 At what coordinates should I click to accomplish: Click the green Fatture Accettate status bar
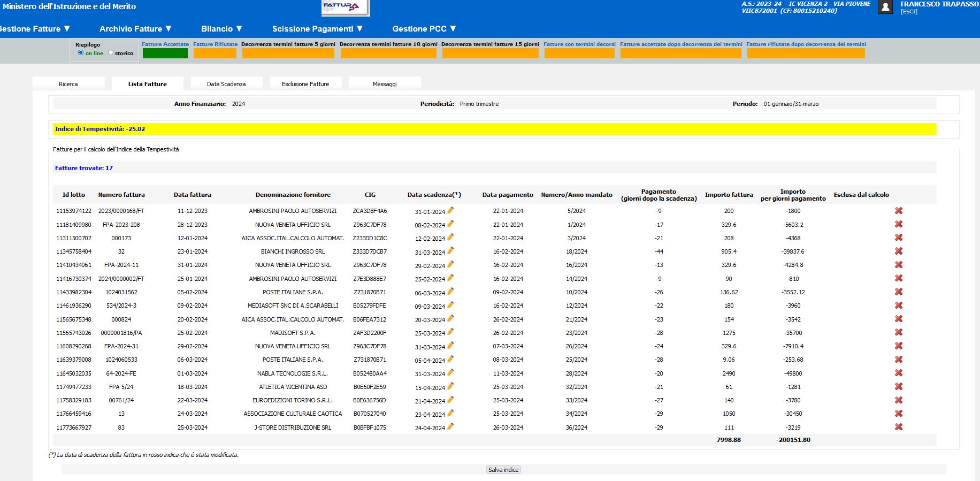(x=165, y=54)
